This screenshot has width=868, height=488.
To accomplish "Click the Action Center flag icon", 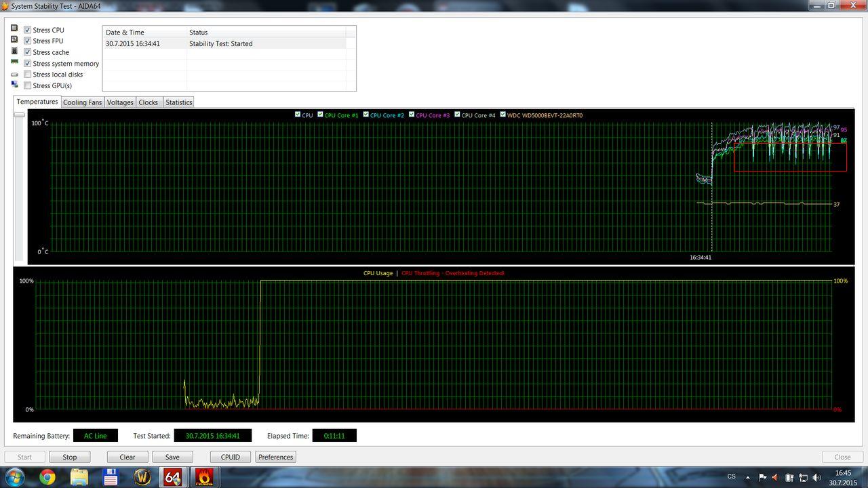I will 762,477.
